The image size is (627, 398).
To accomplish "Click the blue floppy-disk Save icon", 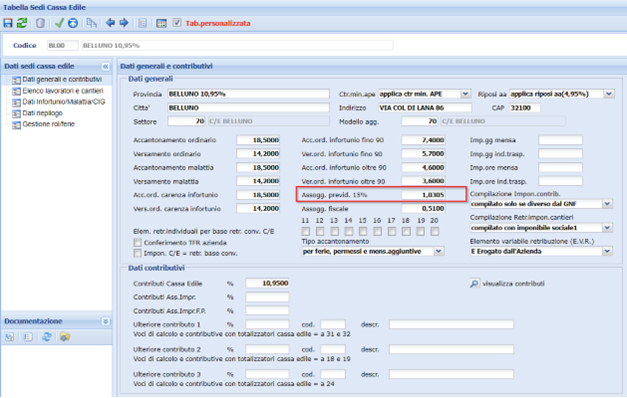I will click(x=8, y=23).
